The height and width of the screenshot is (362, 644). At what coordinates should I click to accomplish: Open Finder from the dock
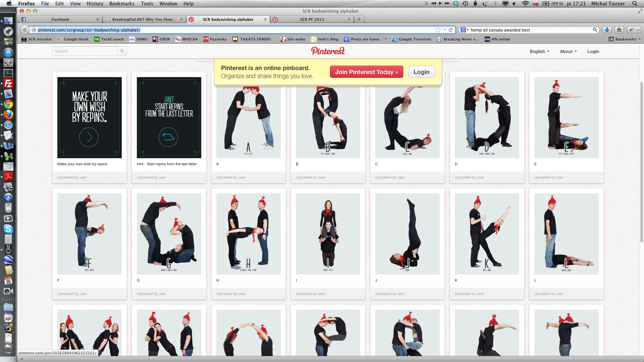(x=8, y=20)
